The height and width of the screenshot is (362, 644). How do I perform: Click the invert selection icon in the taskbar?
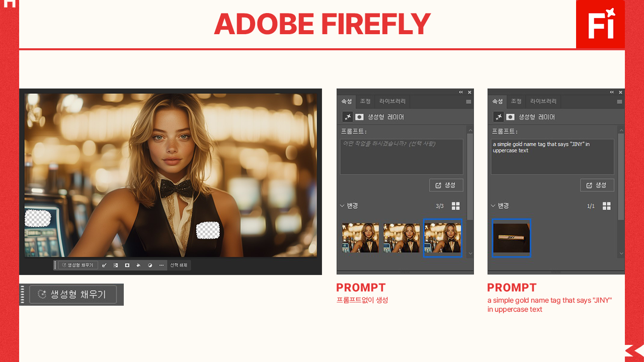pos(116,265)
